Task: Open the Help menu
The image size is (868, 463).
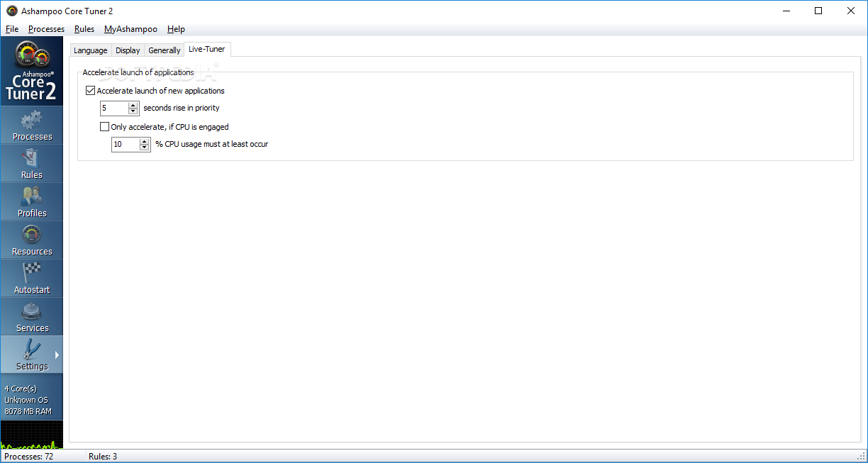Action: click(176, 29)
